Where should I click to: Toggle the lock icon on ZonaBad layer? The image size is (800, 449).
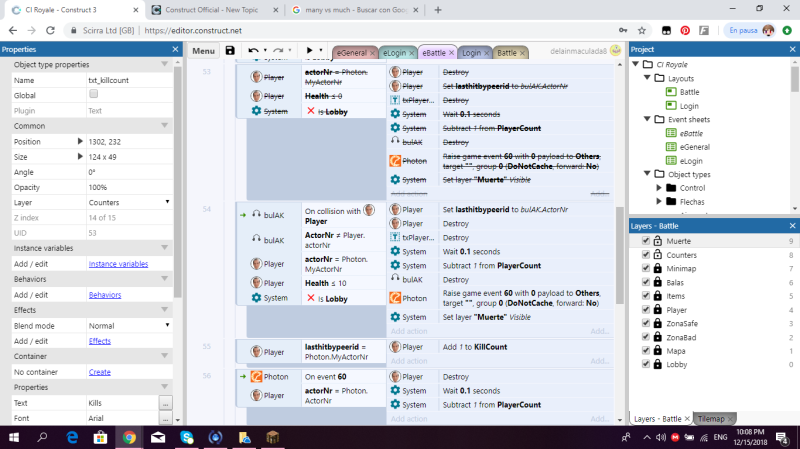point(658,337)
